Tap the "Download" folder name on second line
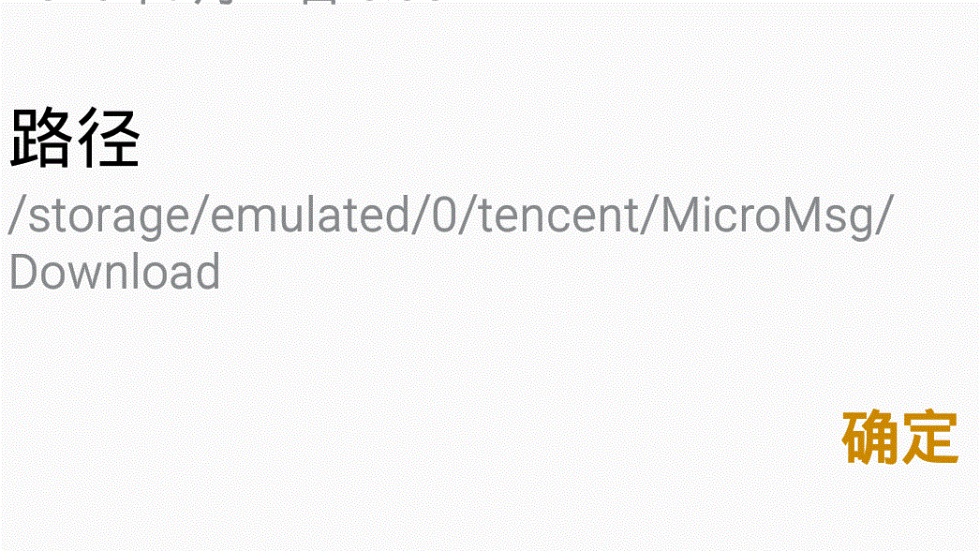Screen dimensions: 980x551 (115, 272)
